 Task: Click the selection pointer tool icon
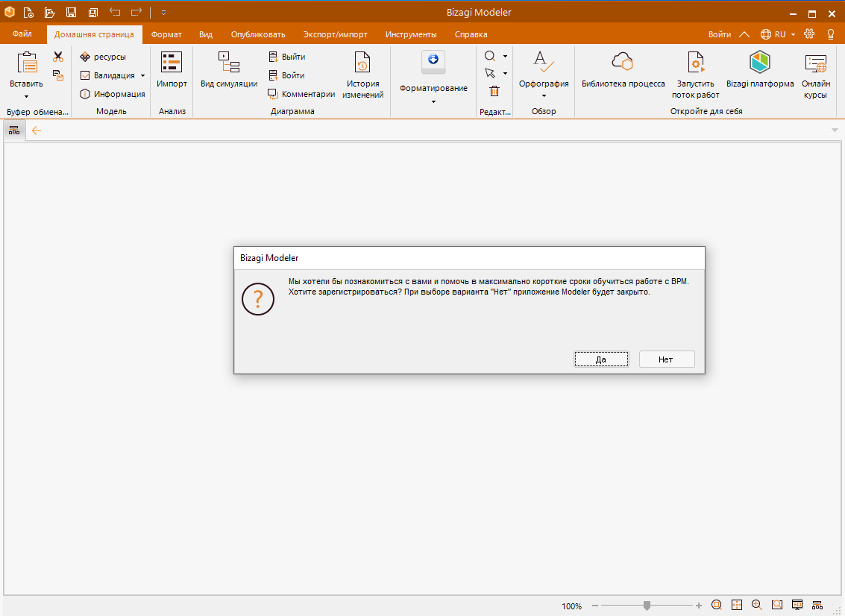[490, 73]
